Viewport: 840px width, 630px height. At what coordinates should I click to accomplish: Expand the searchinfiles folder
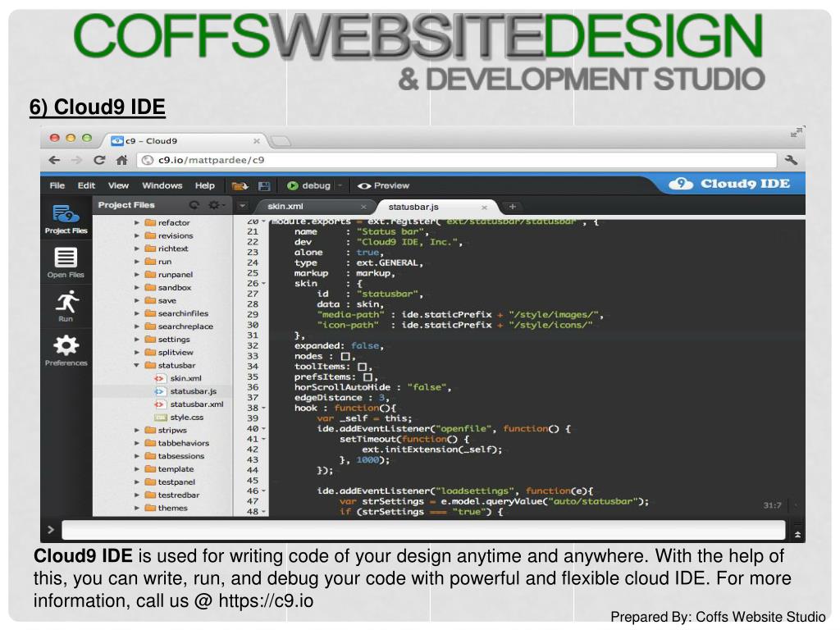tap(137, 313)
